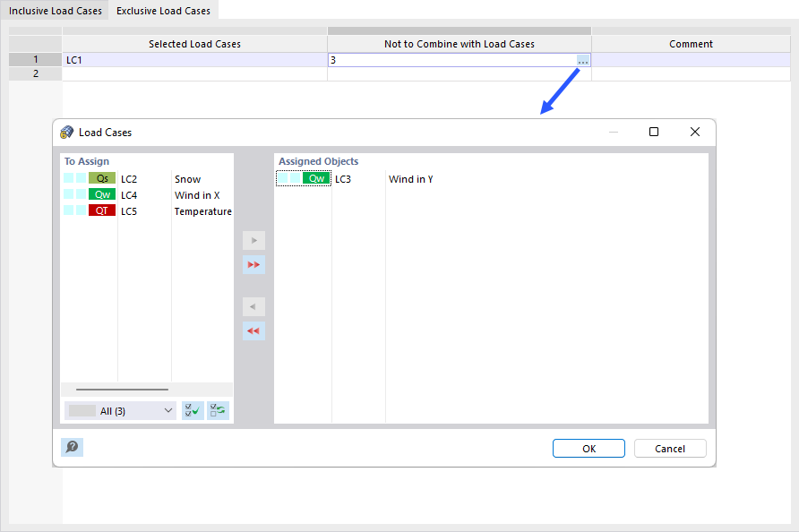Click the double left-arrow remove all button

coord(253,330)
